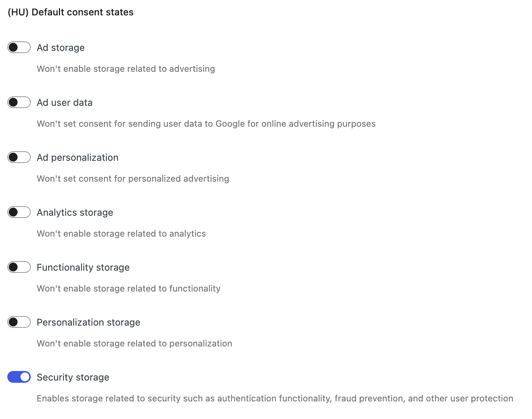Viewport: 532px width, 419px height.
Task: Click the Ad storage label text
Action: 61,48
